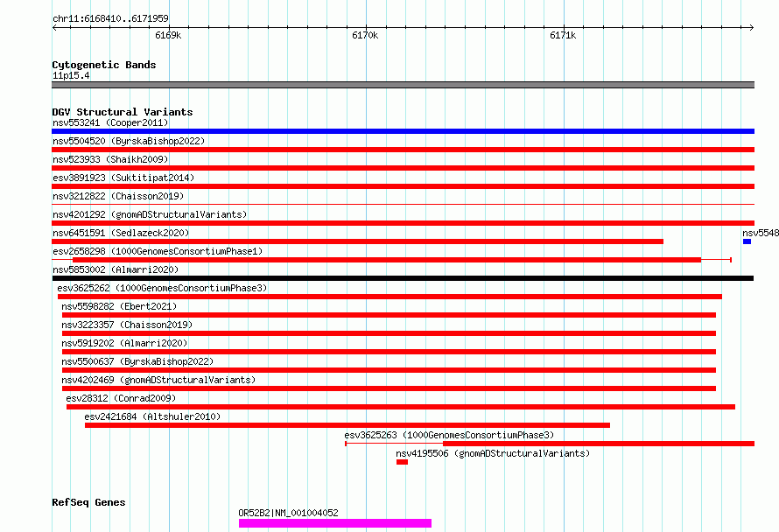Click the partially visible nsv5548 label
The image size is (779, 532).
click(761, 233)
